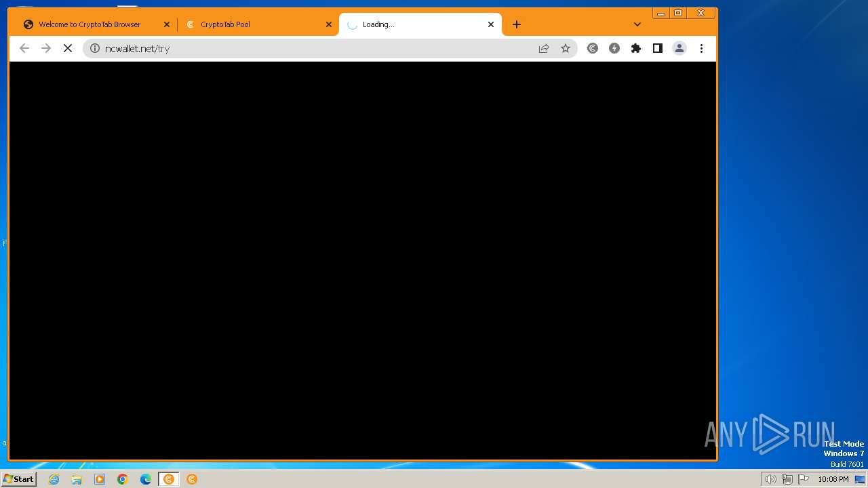The image size is (868, 488).
Task: Open the volume speaker tray icon
Action: (771, 479)
